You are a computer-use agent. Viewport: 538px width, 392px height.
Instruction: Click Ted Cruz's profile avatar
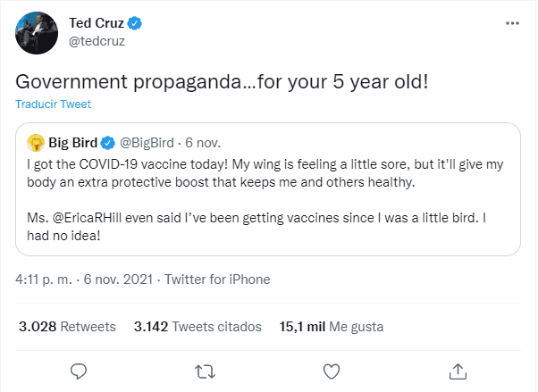(34, 34)
